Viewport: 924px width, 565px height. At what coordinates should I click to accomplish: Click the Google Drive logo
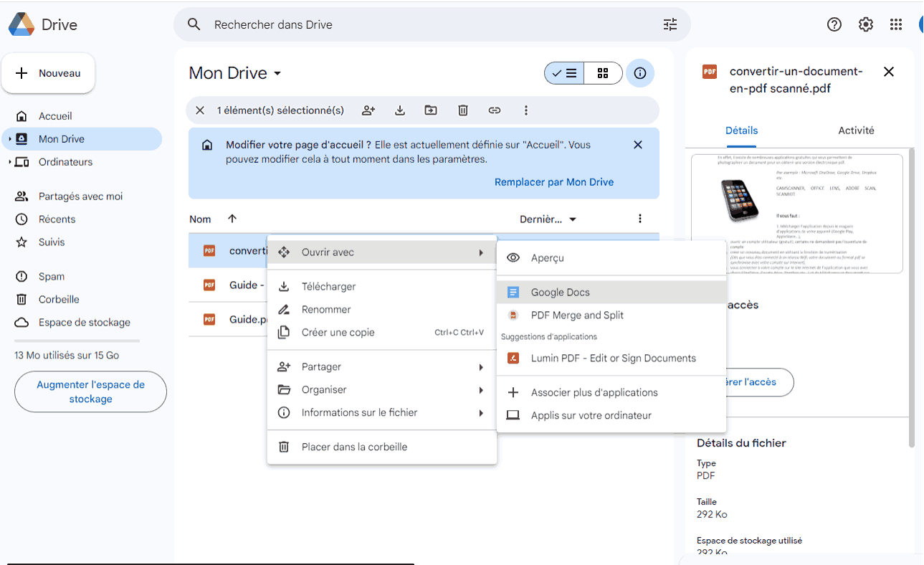pyautogui.click(x=22, y=24)
